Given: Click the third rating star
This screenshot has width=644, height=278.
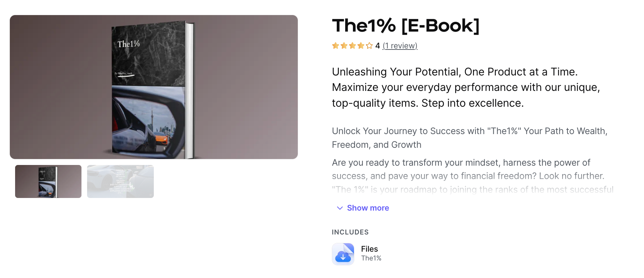Looking at the screenshot, I should pyautogui.click(x=352, y=45).
